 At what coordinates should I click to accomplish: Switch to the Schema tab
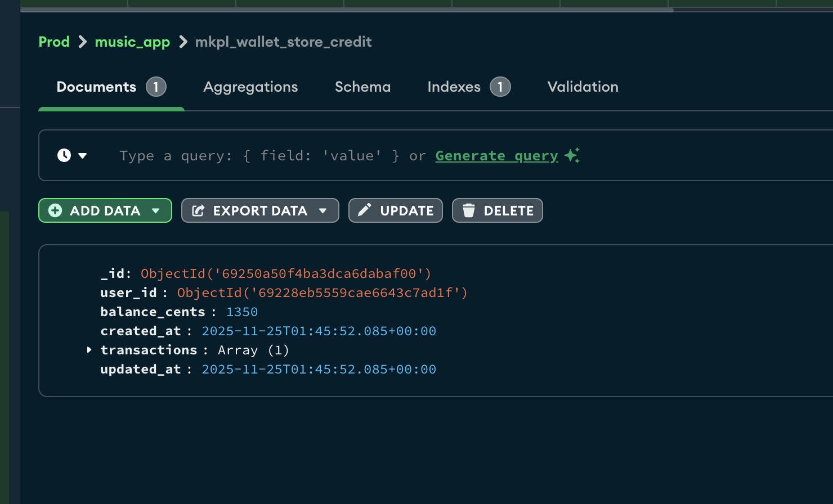(x=362, y=87)
